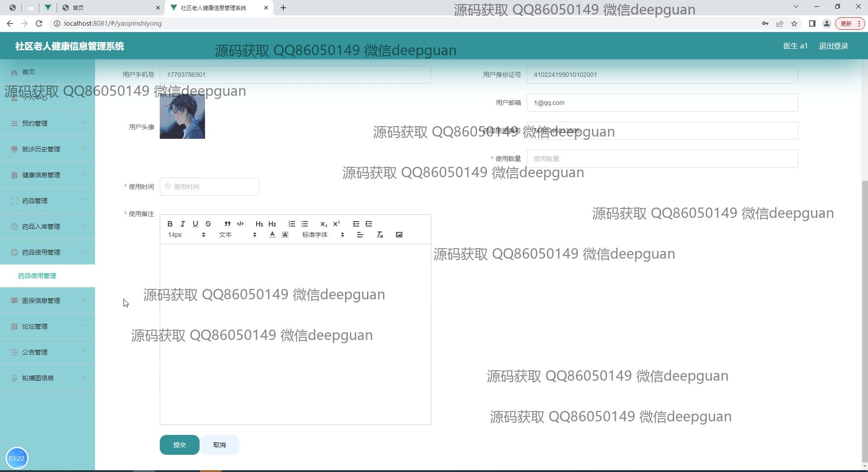This screenshot has width=868, height=472.
Task: Toggle underline formatting in the editor
Action: click(x=195, y=224)
